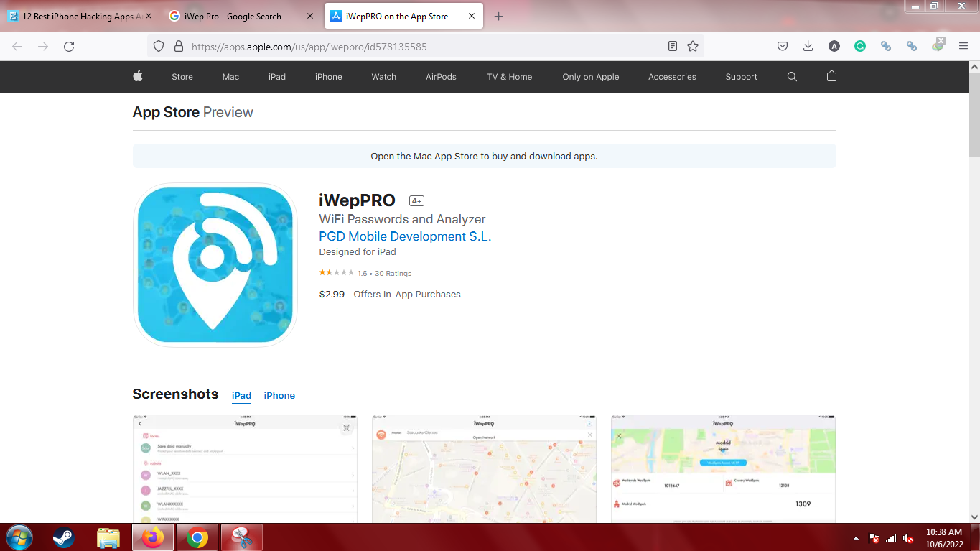Show hidden system tray icons
Screen dimensions: 980x551
click(856, 538)
